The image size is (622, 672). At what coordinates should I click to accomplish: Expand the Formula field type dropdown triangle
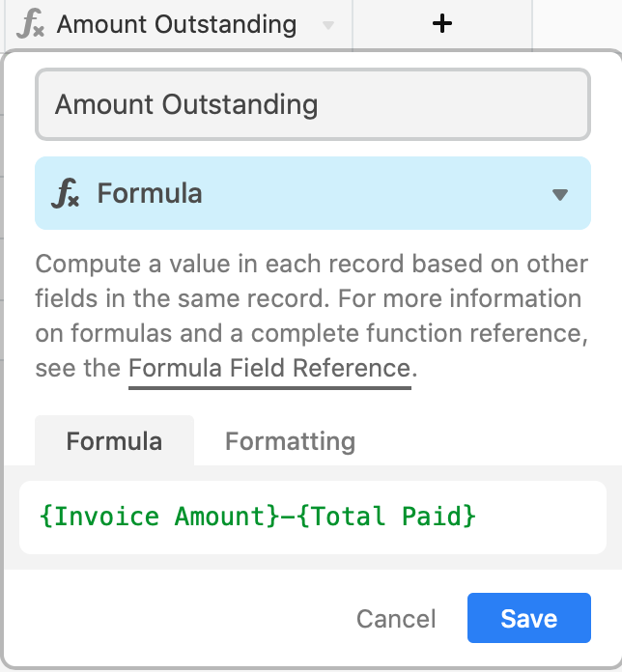pyautogui.click(x=560, y=195)
